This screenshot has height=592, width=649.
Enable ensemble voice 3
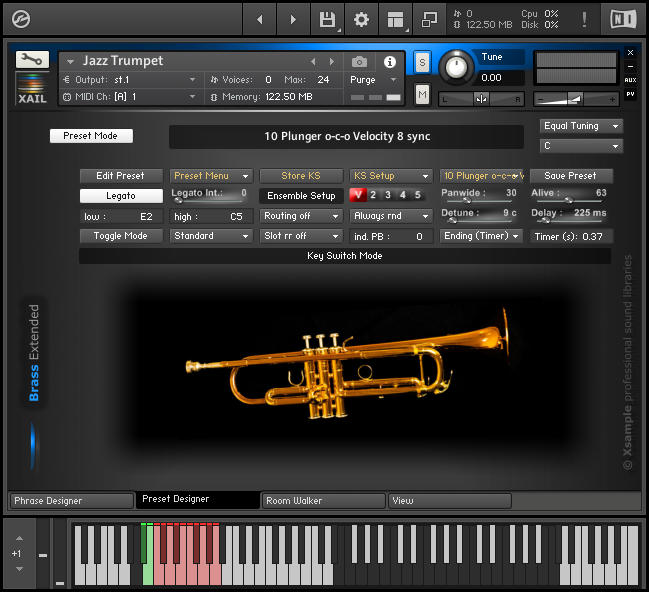388,195
